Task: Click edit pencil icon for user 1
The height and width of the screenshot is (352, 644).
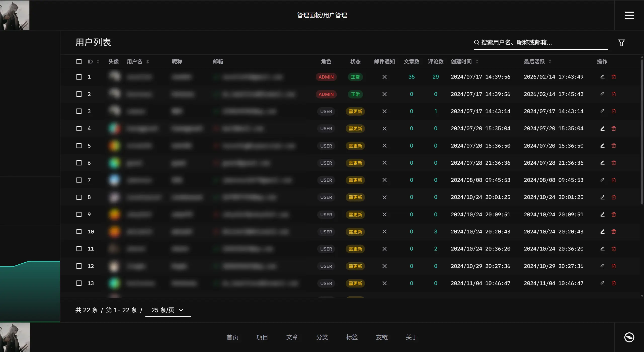Action: click(x=602, y=77)
